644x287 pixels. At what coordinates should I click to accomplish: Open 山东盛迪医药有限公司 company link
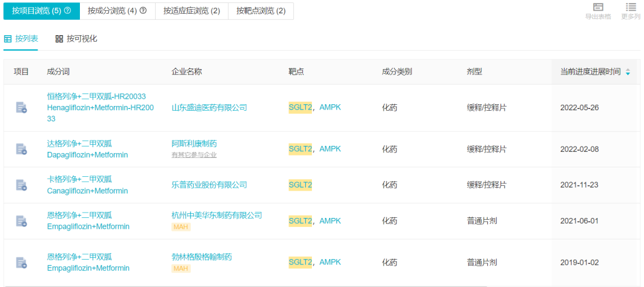[209, 108]
